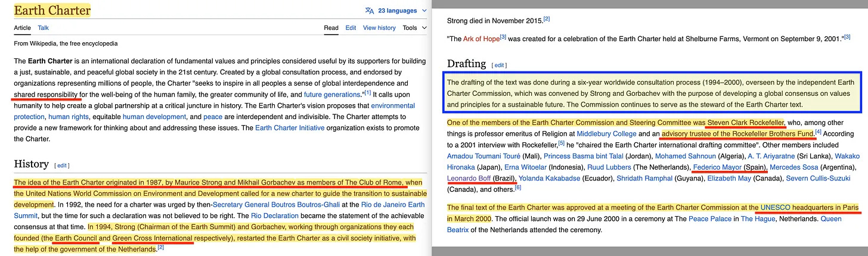Open the View history tab

point(379,28)
